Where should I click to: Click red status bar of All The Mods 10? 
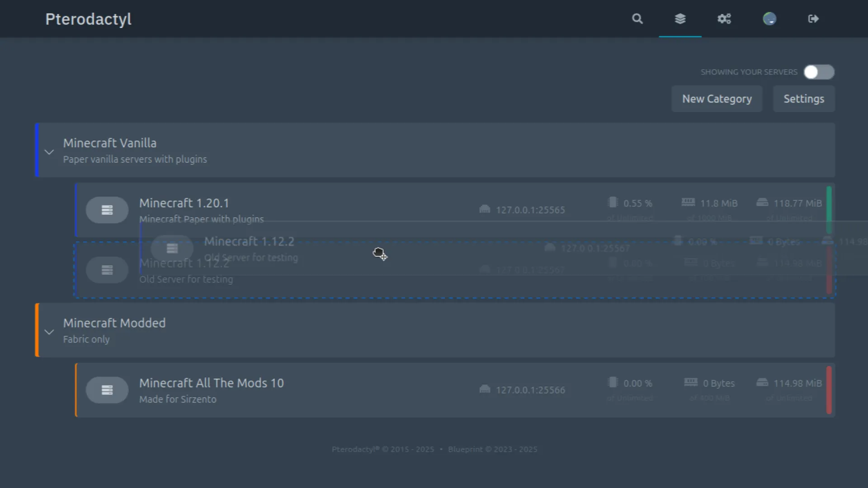point(829,390)
